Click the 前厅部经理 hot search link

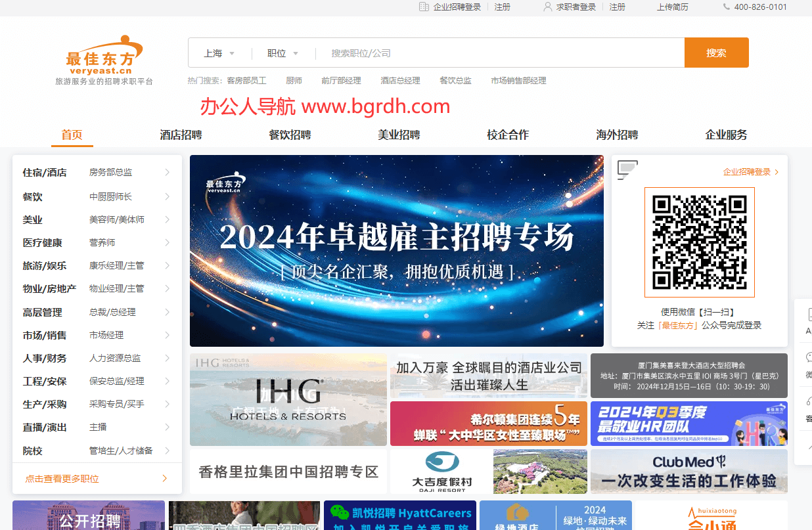click(341, 81)
